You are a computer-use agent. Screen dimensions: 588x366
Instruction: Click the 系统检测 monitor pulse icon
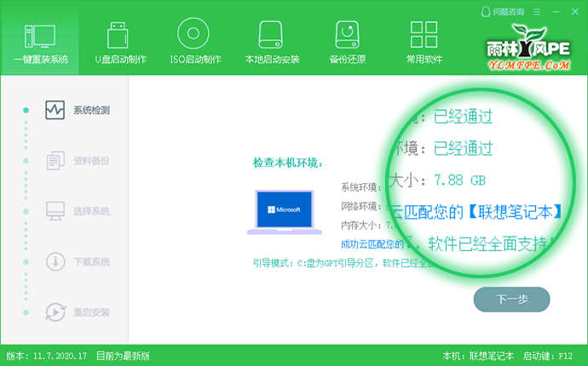pos(55,110)
